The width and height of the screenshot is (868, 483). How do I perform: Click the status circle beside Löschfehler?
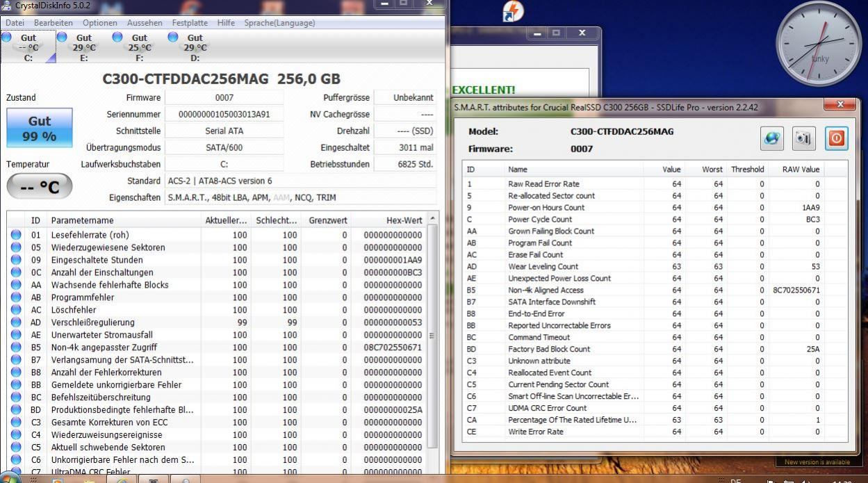[16, 310]
